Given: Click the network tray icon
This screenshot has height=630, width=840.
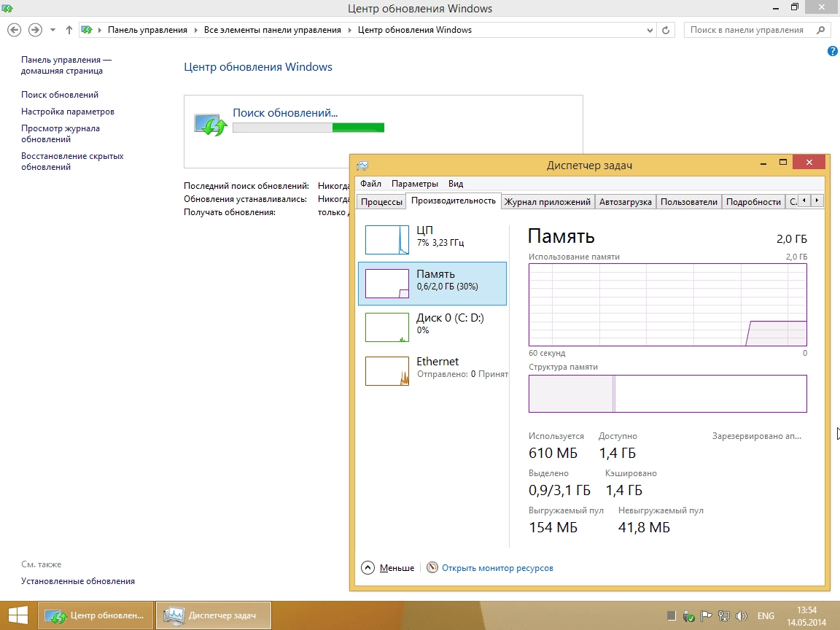Looking at the screenshot, I should click(724, 616).
